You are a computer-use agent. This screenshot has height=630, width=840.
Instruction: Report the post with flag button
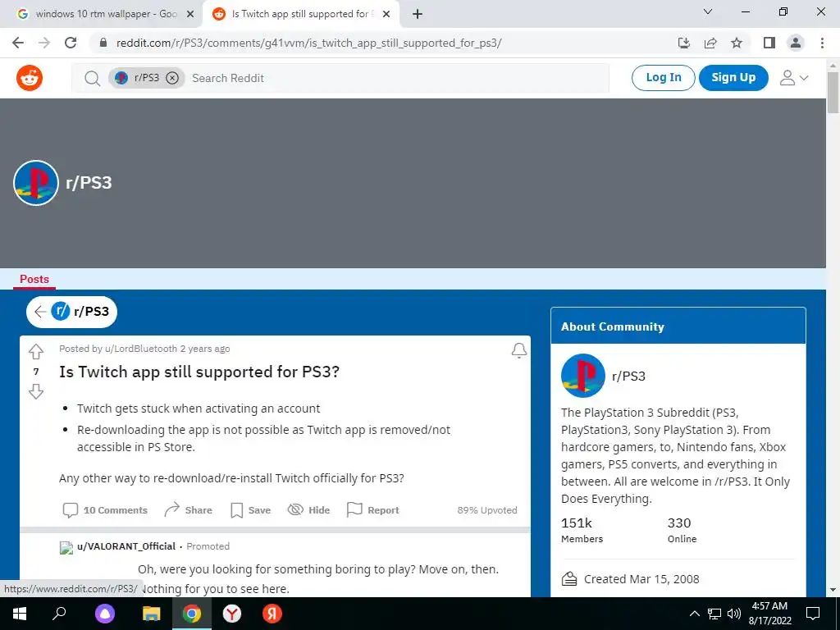(x=373, y=510)
